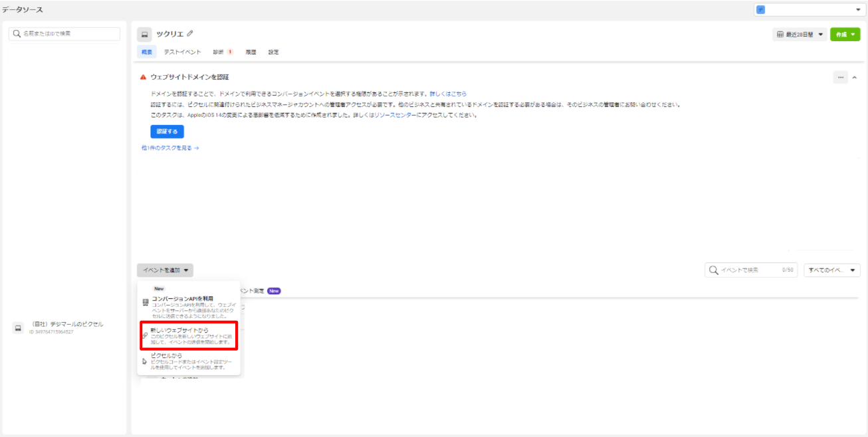Choose コンバージョンAPIを利用 from the menu
Viewport: 868px width, 437px height.
pyautogui.click(x=189, y=303)
